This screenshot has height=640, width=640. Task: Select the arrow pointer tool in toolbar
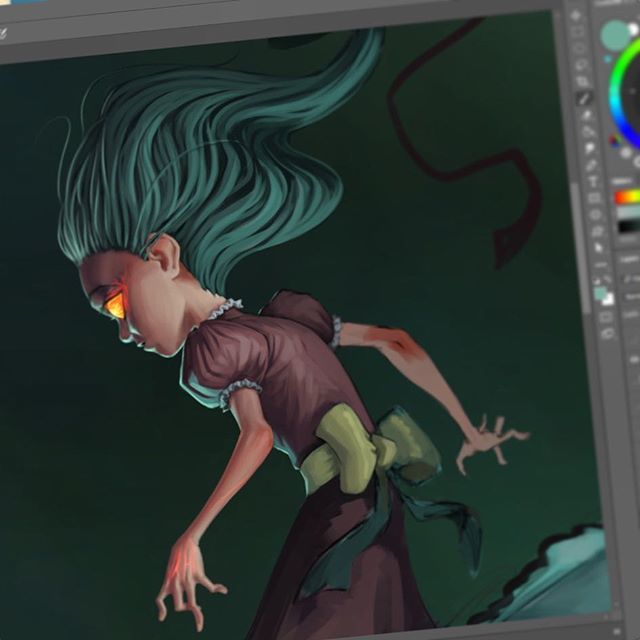point(598,248)
